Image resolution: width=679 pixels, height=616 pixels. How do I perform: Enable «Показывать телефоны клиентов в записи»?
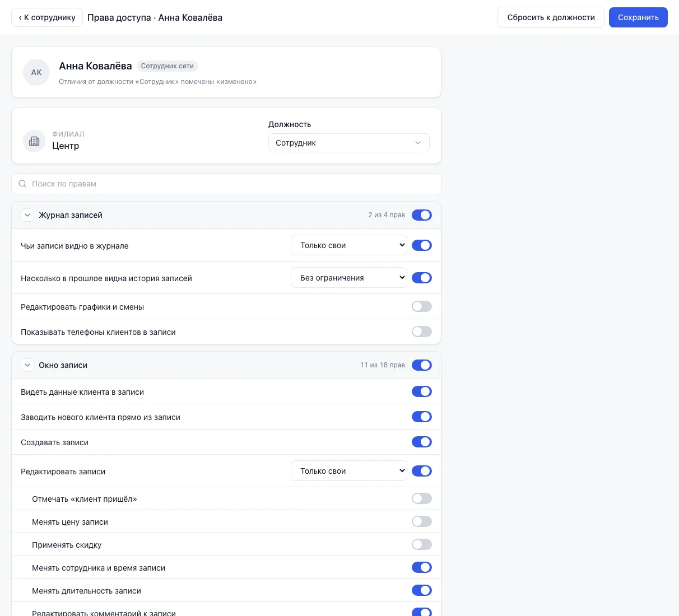pos(422,332)
